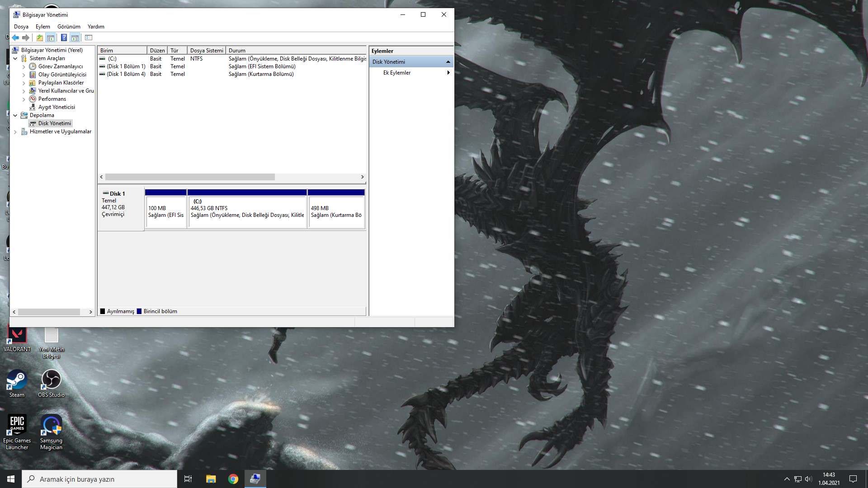
Task: Click the Settings checklist toolbar icon
Action: (89, 38)
